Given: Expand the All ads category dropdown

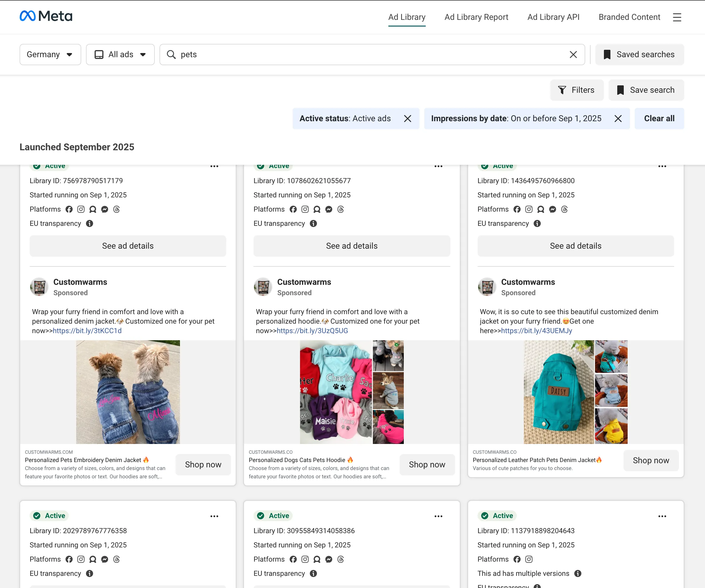Looking at the screenshot, I should 120,54.
